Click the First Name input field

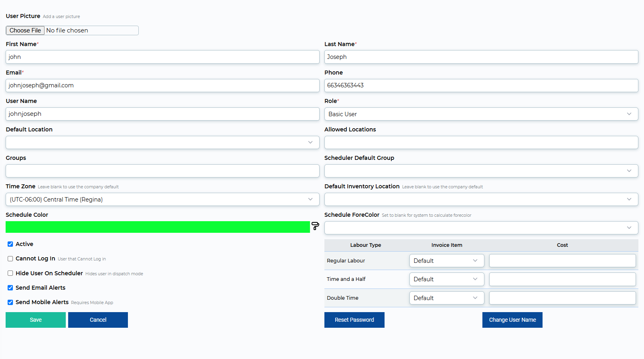coord(162,57)
